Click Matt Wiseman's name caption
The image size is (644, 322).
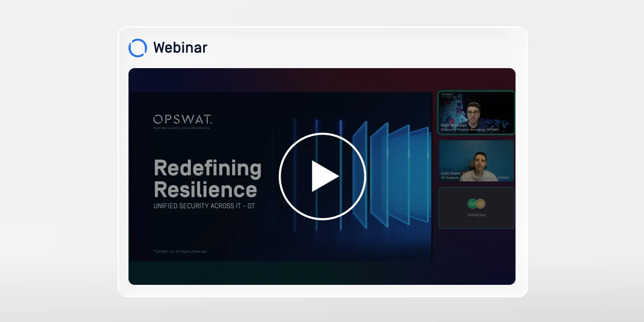pyautogui.click(x=454, y=125)
